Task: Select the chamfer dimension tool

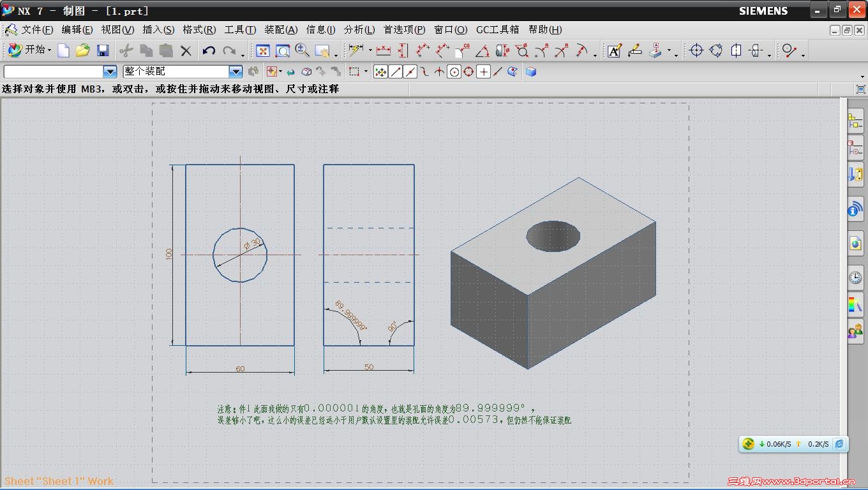Action: (x=462, y=50)
